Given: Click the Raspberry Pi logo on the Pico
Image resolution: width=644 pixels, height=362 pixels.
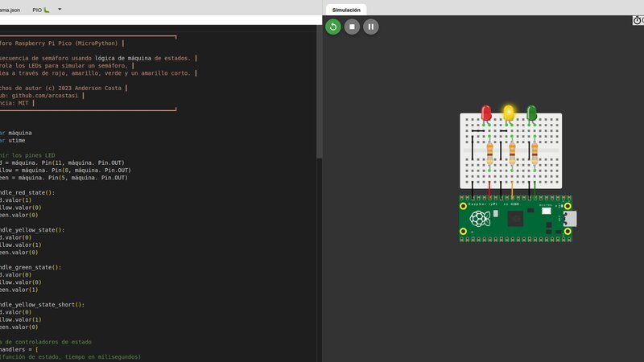Looking at the screenshot, I should tap(480, 220).
